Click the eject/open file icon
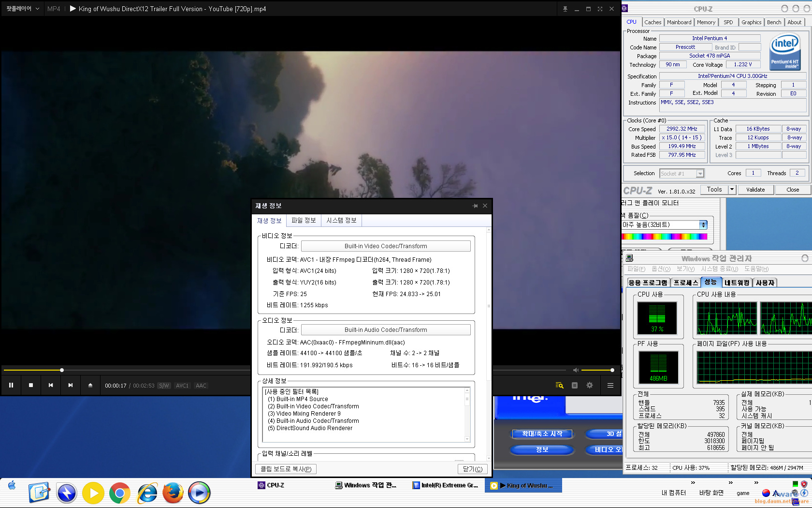Screen dimensions: 812x508 coord(90,385)
